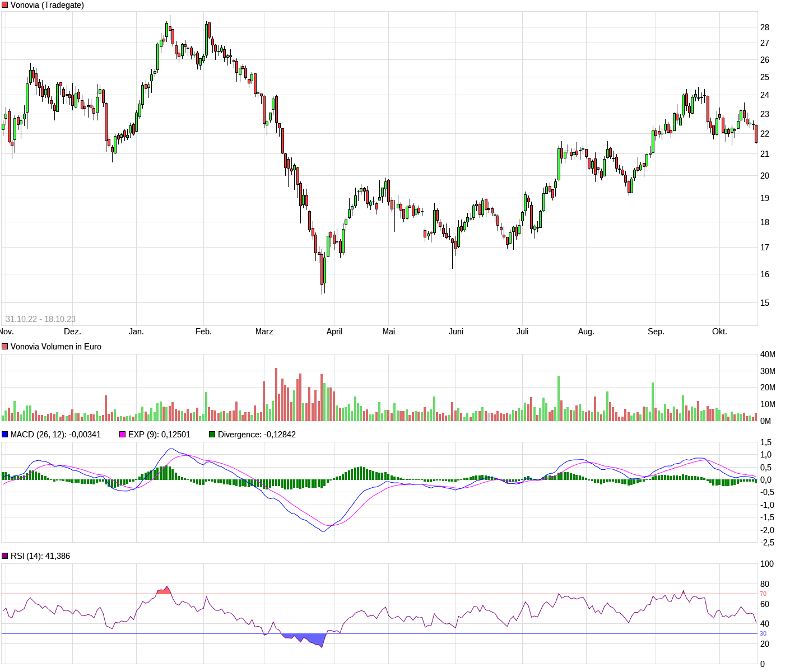The width and height of the screenshot is (790, 672).
Task: Click the Okt. month label
Action: pos(719,332)
